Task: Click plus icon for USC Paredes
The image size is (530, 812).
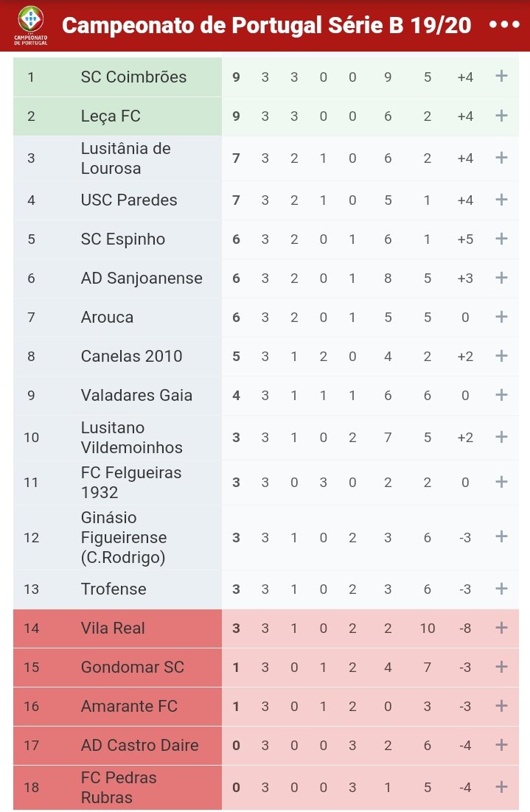Action: [x=501, y=200]
